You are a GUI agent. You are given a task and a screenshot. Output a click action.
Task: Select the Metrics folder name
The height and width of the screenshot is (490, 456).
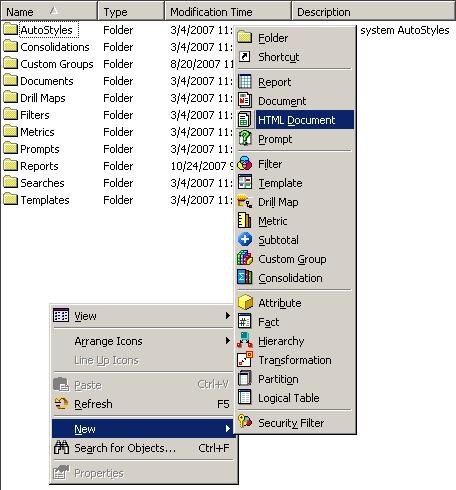37,132
